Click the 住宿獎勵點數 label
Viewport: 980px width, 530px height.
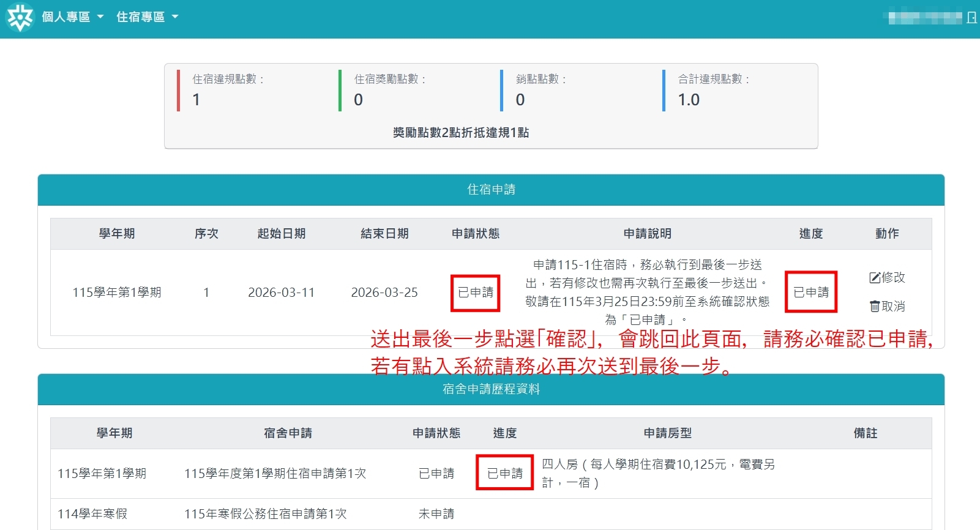tap(390, 79)
